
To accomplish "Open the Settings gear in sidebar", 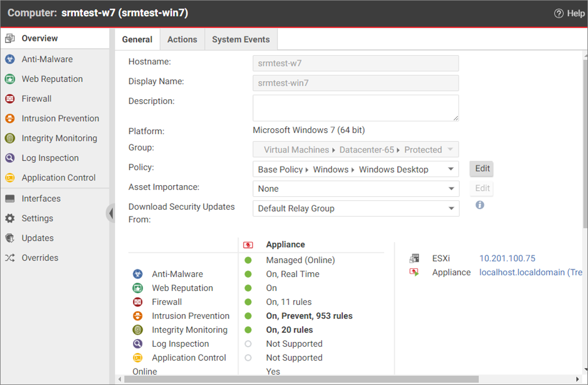I will click(x=10, y=218).
